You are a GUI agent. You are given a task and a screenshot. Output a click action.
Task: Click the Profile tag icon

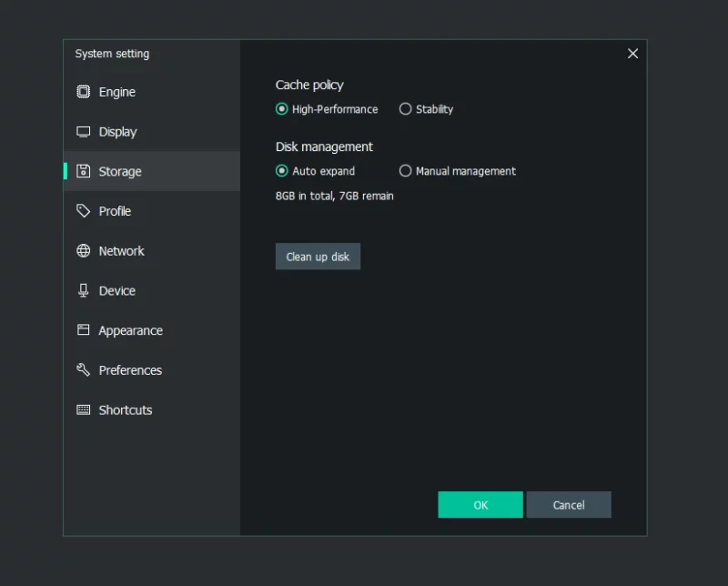[83, 211]
